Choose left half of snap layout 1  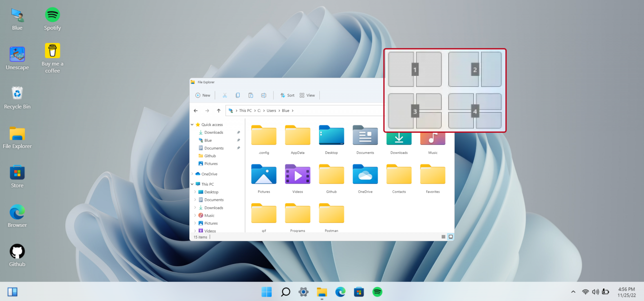click(x=401, y=69)
